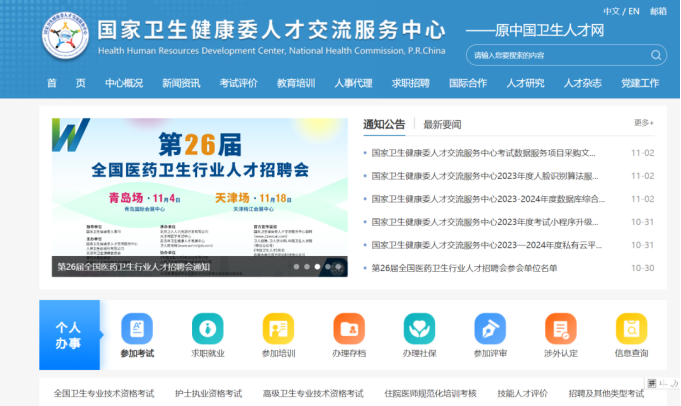681x406 pixels.
Task: Click the 更多+ link
Action: coord(644,123)
